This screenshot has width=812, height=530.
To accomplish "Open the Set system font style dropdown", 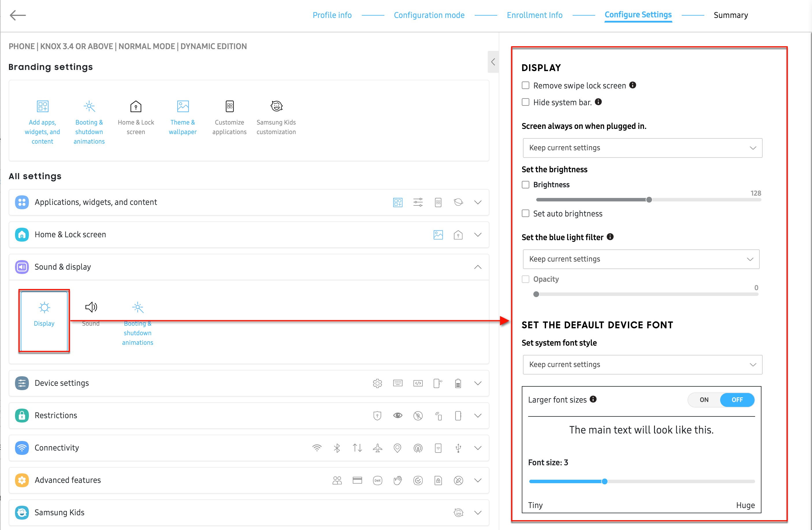I will tap(642, 364).
